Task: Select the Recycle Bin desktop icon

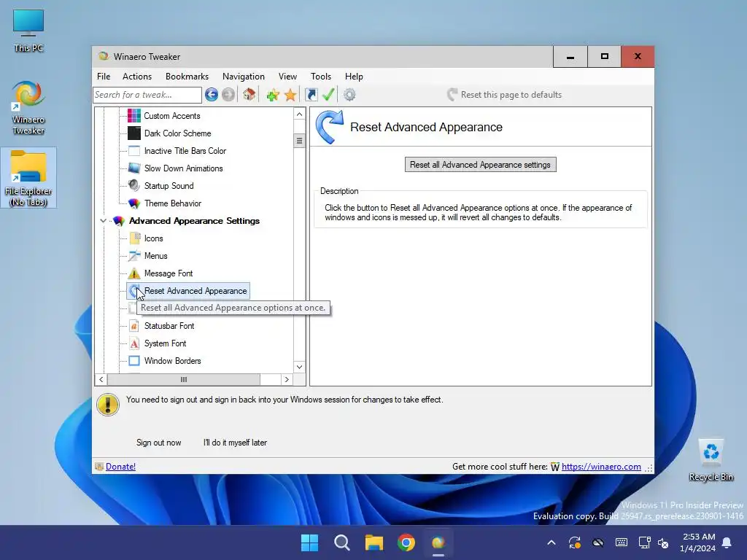Action: tap(711, 460)
